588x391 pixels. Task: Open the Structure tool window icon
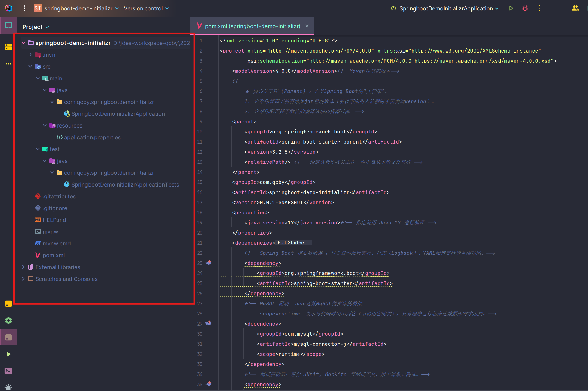[x=8, y=47]
